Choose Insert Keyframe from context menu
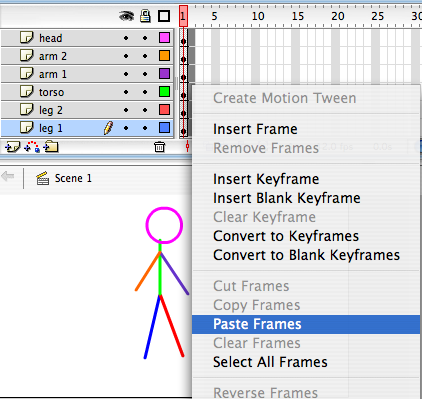Image resolution: width=422 pixels, height=399 pixels. click(x=266, y=179)
